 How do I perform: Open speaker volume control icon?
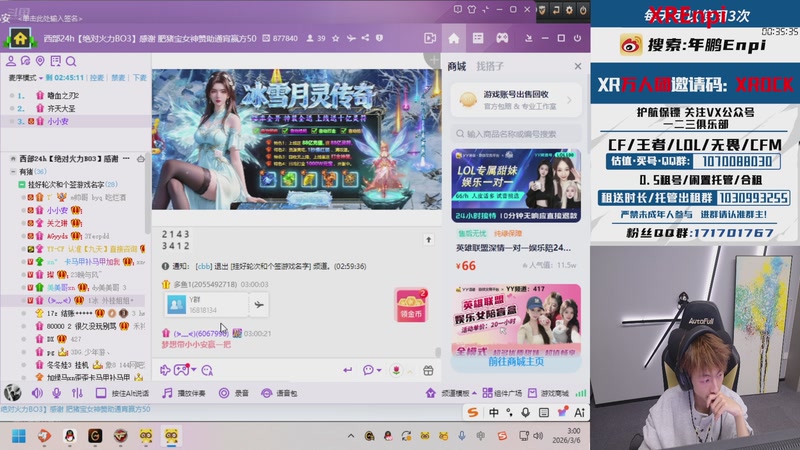pos(37,393)
